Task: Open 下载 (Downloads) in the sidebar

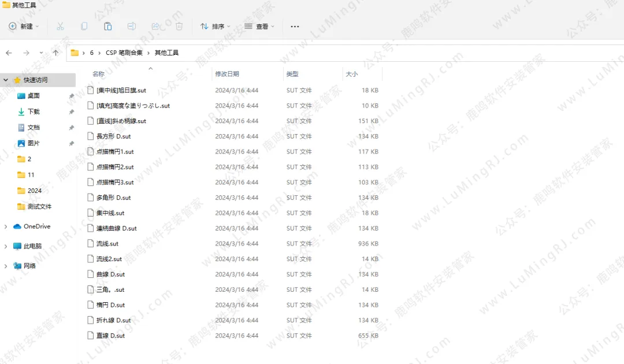Action: click(34, 112)
